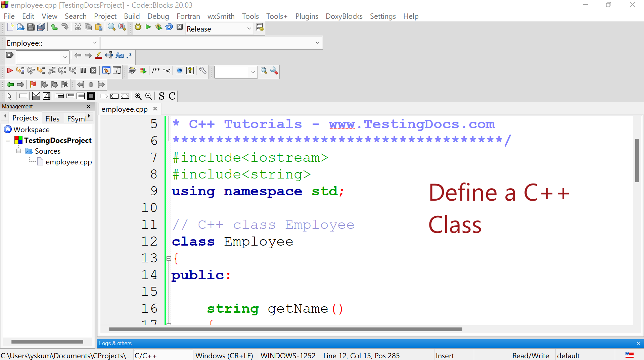Start debugging with the red Debug/Continue icon
This screenshot has height=360, width=644.
coord(9,70)
